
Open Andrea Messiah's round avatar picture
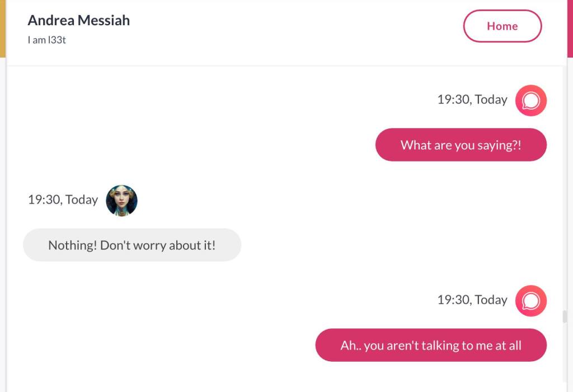(x=121, y=200)
